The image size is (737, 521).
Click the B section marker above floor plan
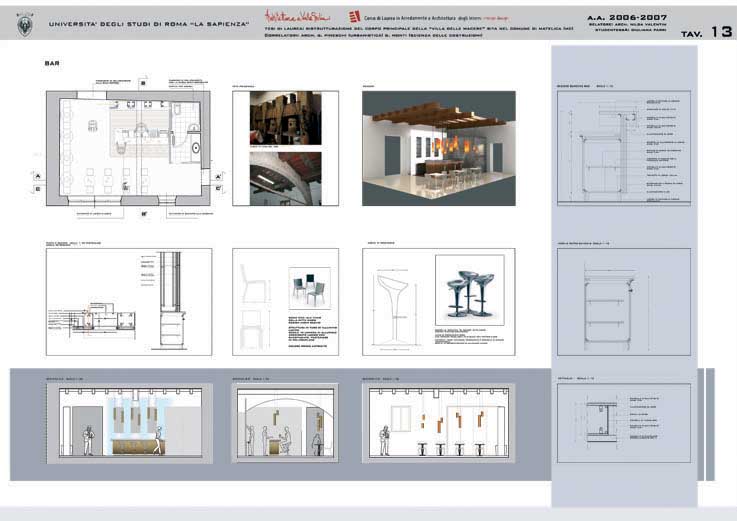click(143, 85)
